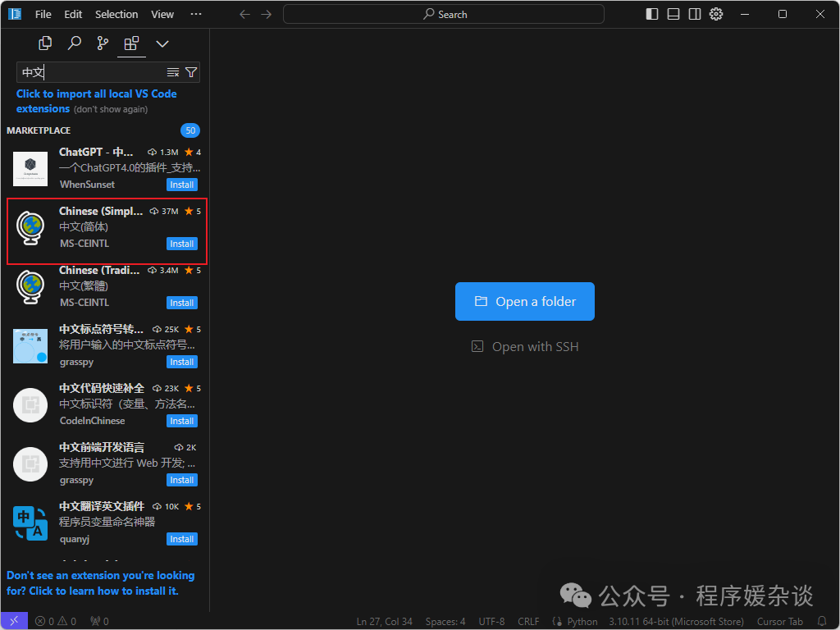
Task: Open the Search view in sidebar
Action: 75,43
